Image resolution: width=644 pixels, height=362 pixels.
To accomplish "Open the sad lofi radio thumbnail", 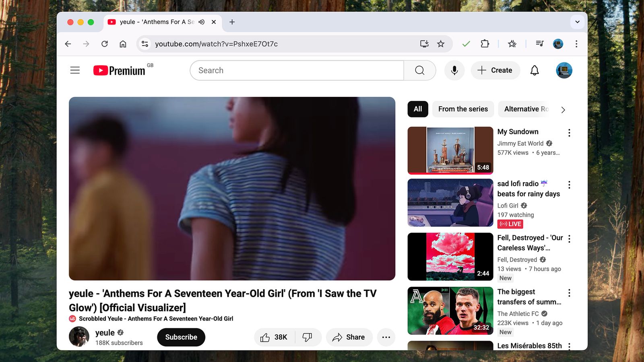I will (450, 203).
